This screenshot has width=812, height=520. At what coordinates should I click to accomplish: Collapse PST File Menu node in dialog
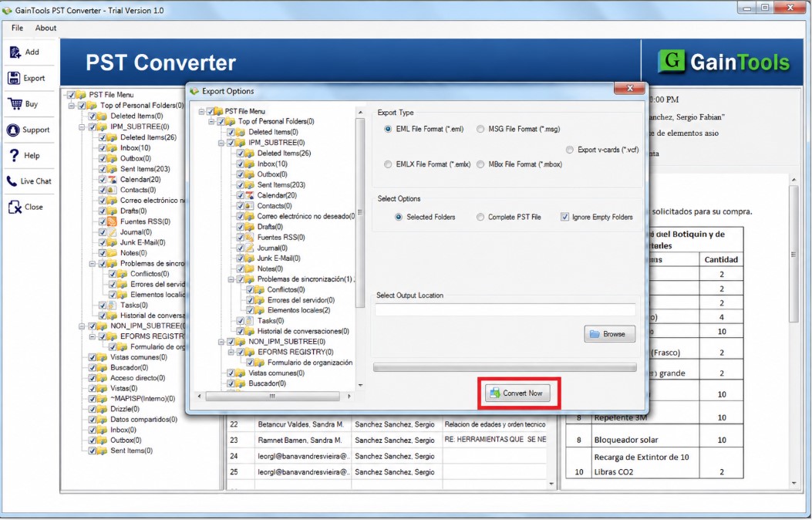201,111
